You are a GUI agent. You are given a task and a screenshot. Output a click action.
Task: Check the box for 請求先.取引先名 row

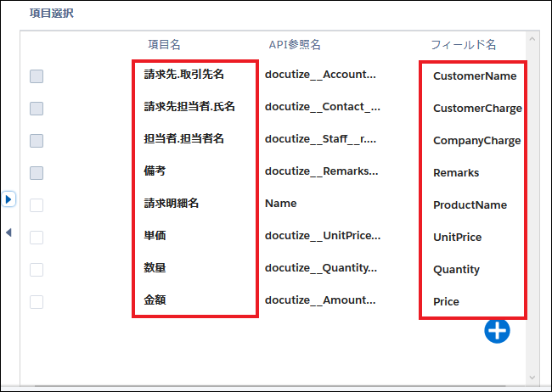pos(37,76)
